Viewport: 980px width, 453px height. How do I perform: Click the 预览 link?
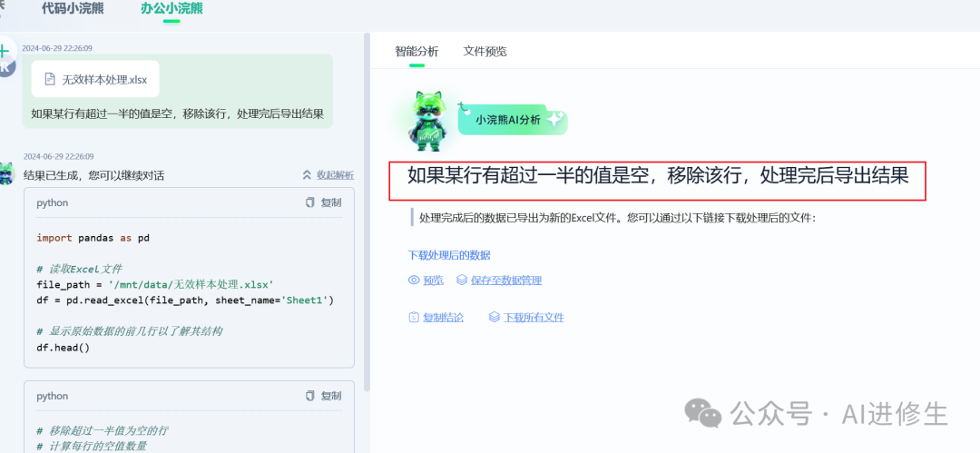click(433, 281)
